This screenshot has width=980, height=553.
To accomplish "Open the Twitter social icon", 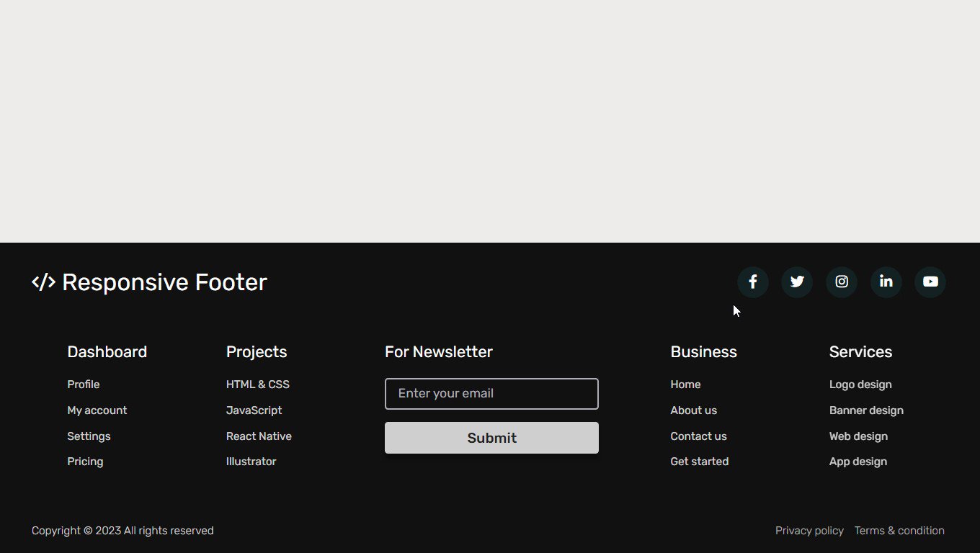I will [797, 282].
